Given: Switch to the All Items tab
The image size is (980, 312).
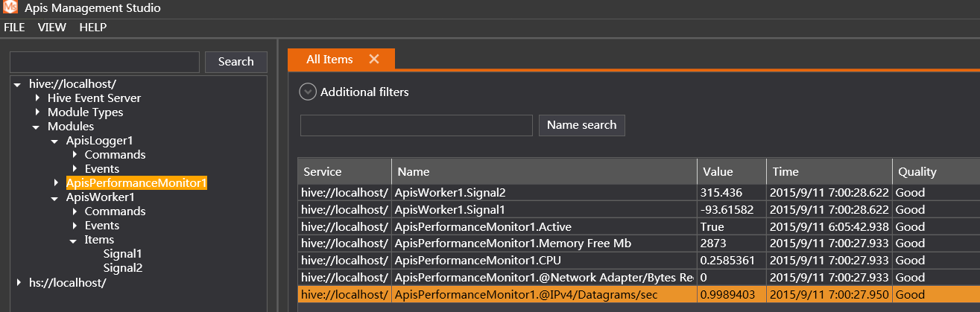Looking at the screenshot, I should 329,60.
